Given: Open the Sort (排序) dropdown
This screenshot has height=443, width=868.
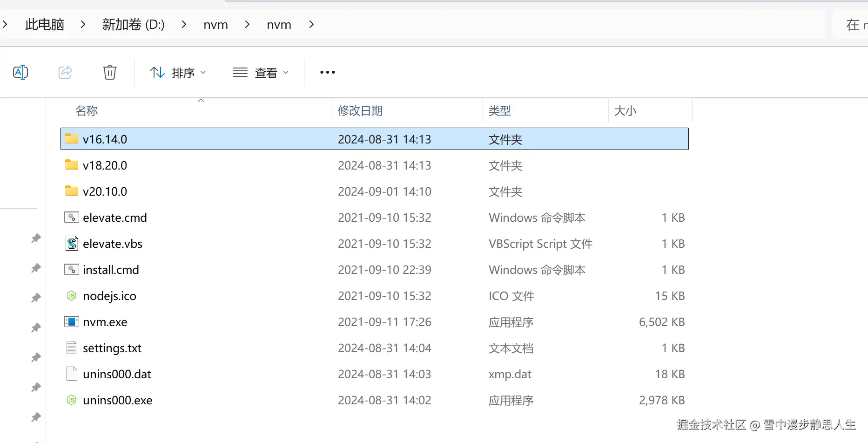Looking at the screenshot, I should tap(178, 73).
